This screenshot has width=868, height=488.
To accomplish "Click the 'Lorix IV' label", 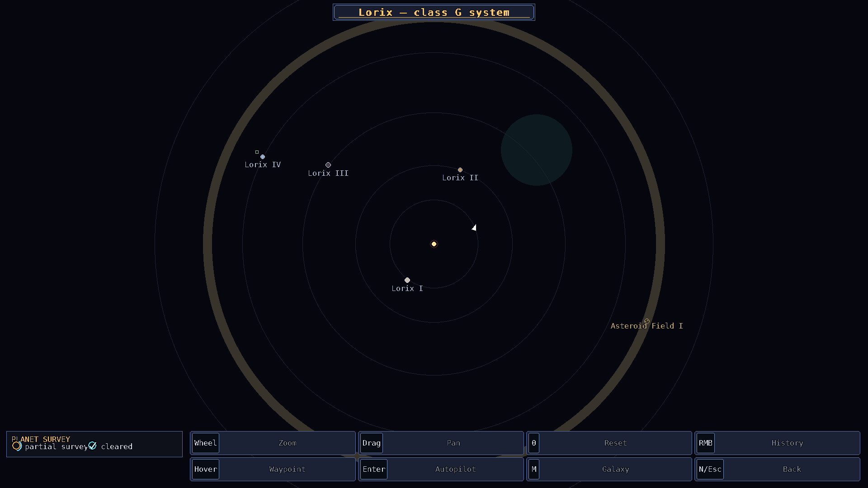I will click(x=263, y=164).
